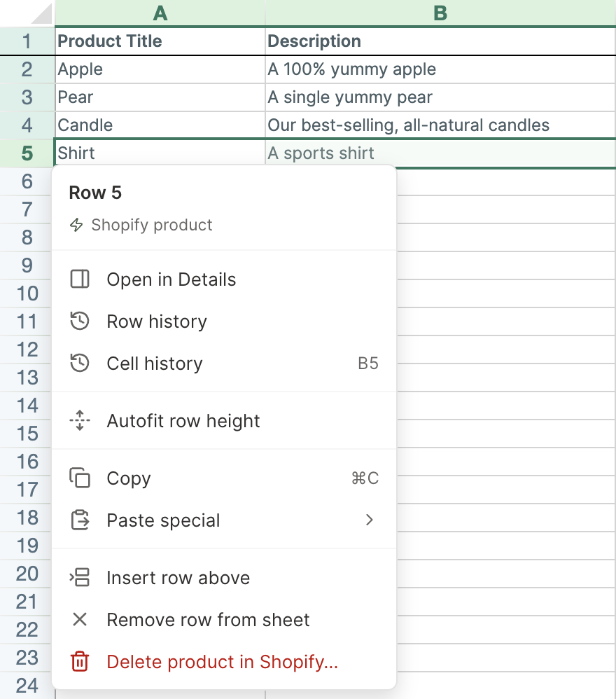Click the Copy duplicate-squares icon
This screenshot has height=699, width=616.
[80, 478]
